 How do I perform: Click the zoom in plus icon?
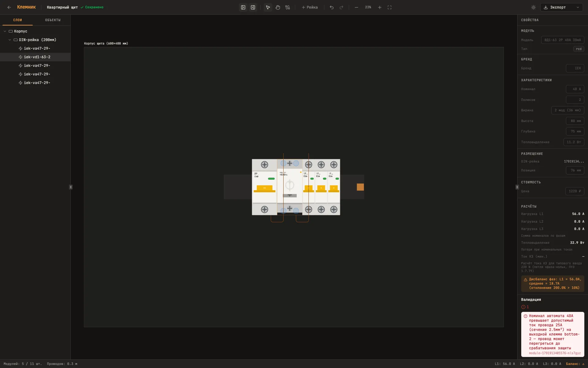380,7
